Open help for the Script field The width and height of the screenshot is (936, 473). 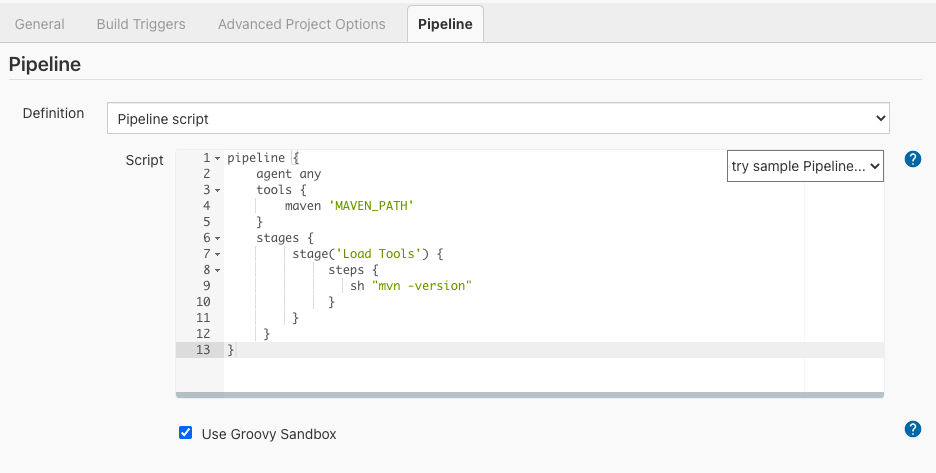click(912, 159)
